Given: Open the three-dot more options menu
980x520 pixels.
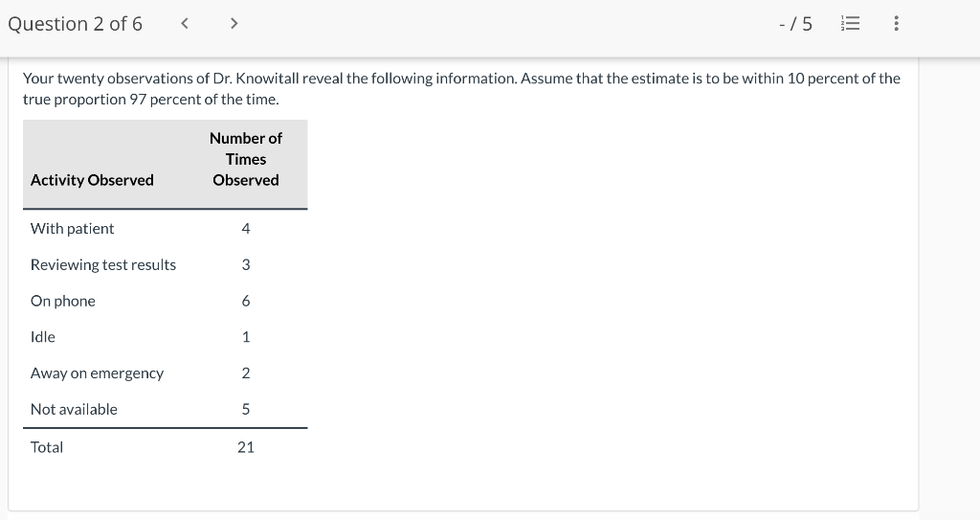Looking at the screenshot, I should (895, 24).
